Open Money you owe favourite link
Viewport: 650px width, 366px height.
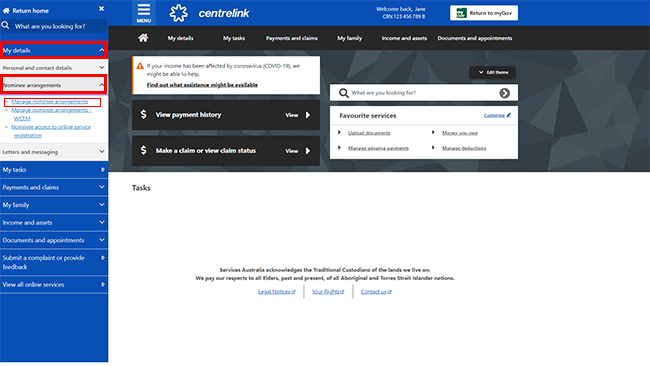[x=460, y=133]
